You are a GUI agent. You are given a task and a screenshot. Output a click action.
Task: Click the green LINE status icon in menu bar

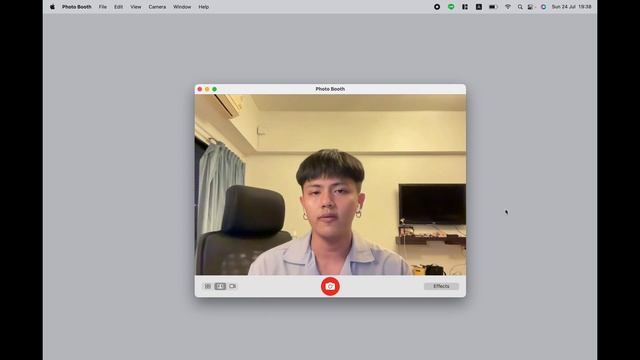tap(451, 7)
